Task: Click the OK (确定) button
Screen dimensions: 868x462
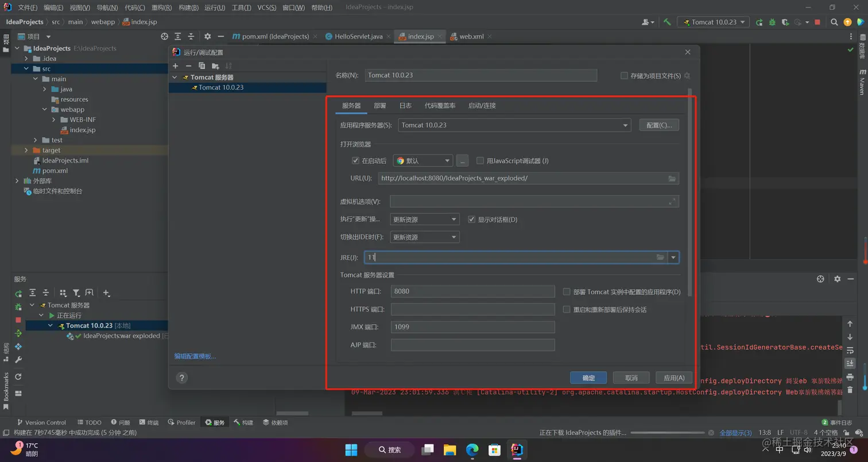Action: coord(588,378)
